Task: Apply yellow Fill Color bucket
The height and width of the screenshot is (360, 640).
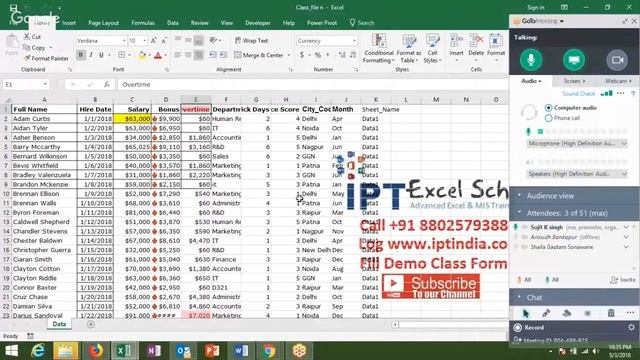Action: point(142,55)
